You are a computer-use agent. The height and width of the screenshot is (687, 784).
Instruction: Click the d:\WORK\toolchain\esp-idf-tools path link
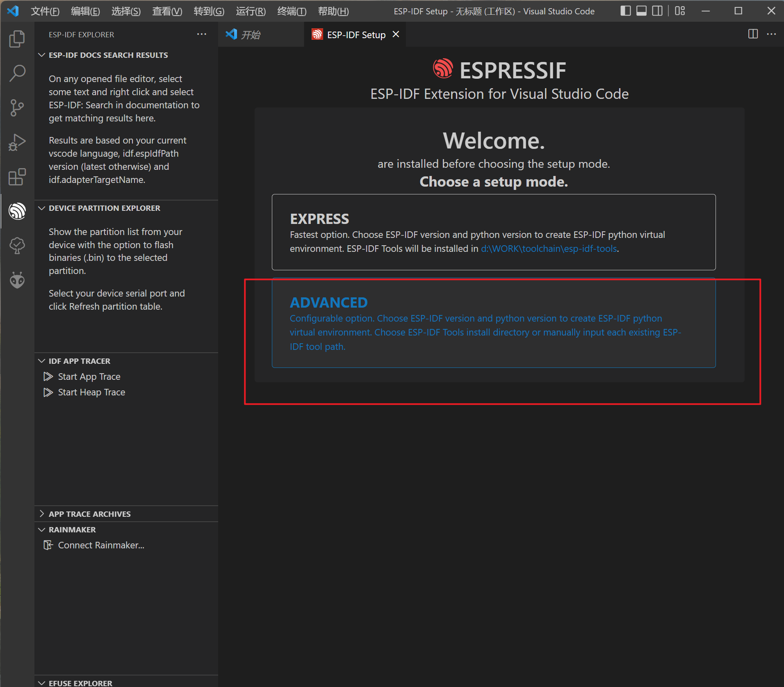click(x=549, y=249)
